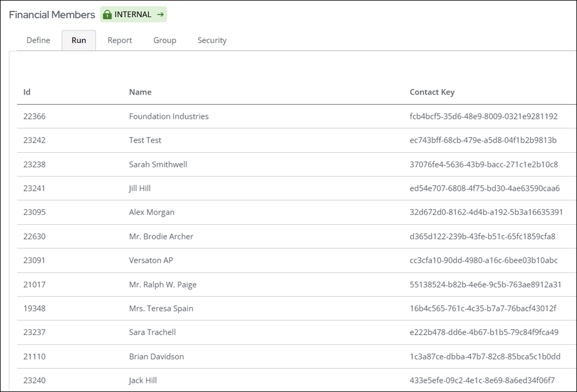Switch to the Report tab

click(x=120, y=40)
